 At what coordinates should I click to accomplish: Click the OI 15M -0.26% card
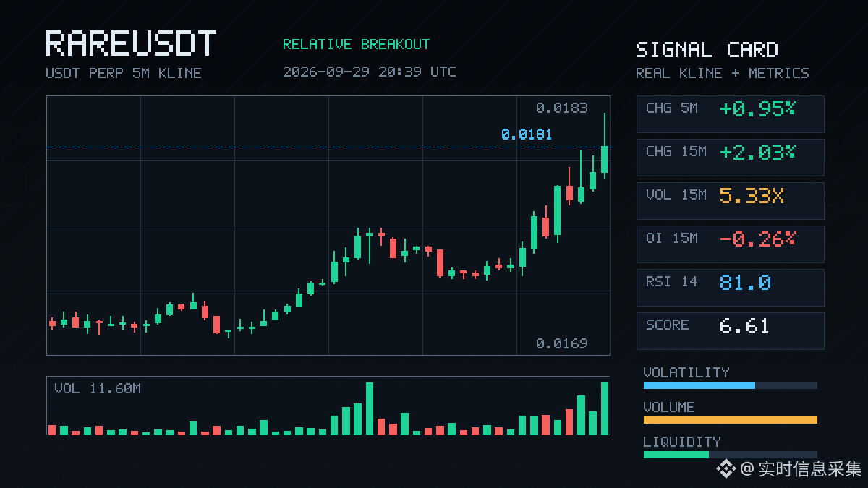click(730, 244)
